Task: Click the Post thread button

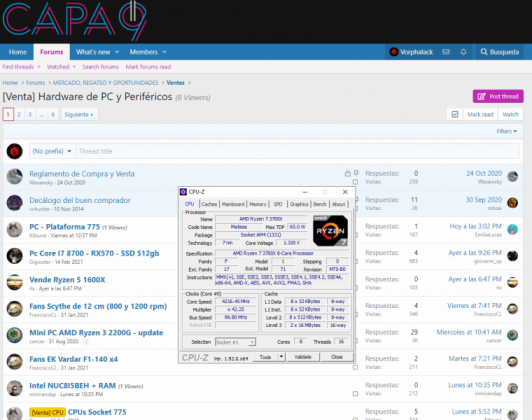Action: [498, 97]
